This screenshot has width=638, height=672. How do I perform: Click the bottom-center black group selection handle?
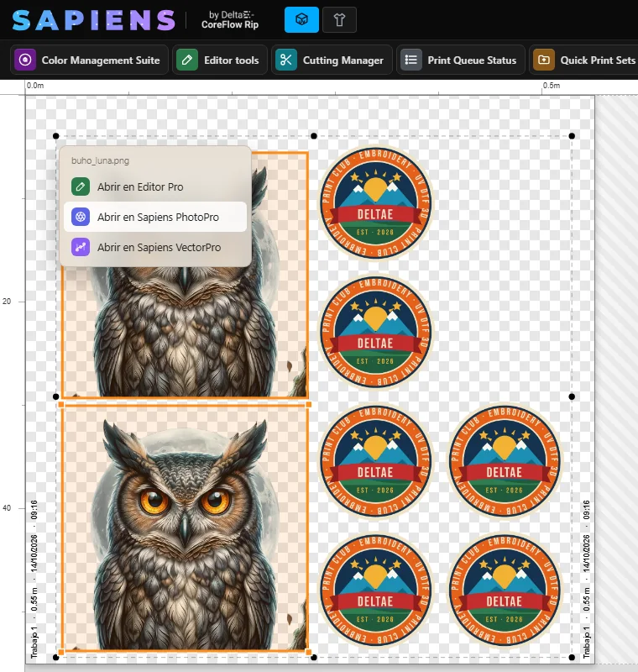pos(314,657)
